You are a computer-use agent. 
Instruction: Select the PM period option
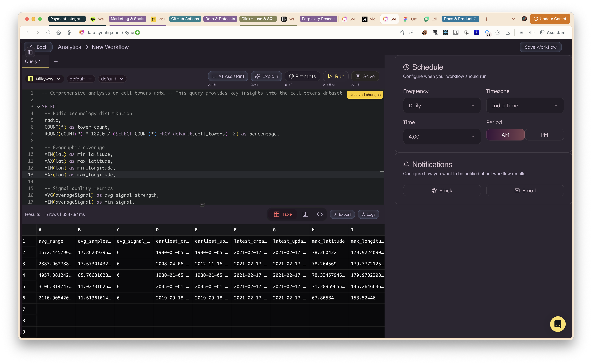544,135
